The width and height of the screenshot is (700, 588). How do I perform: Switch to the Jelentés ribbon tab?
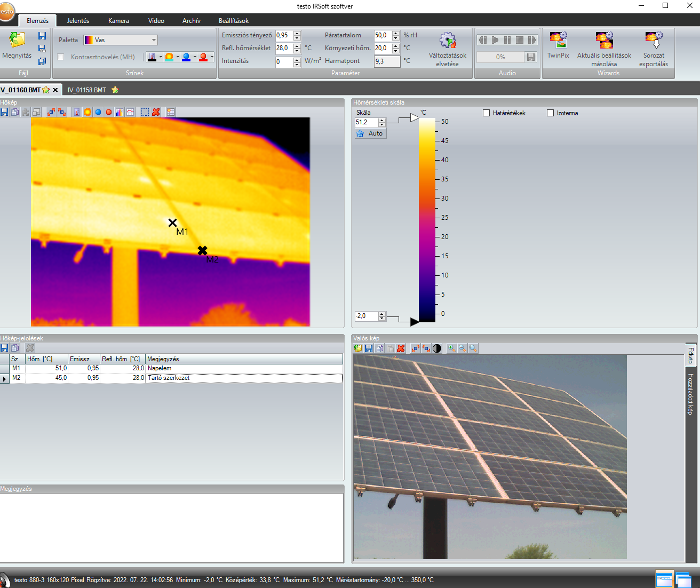click(78, 21)
